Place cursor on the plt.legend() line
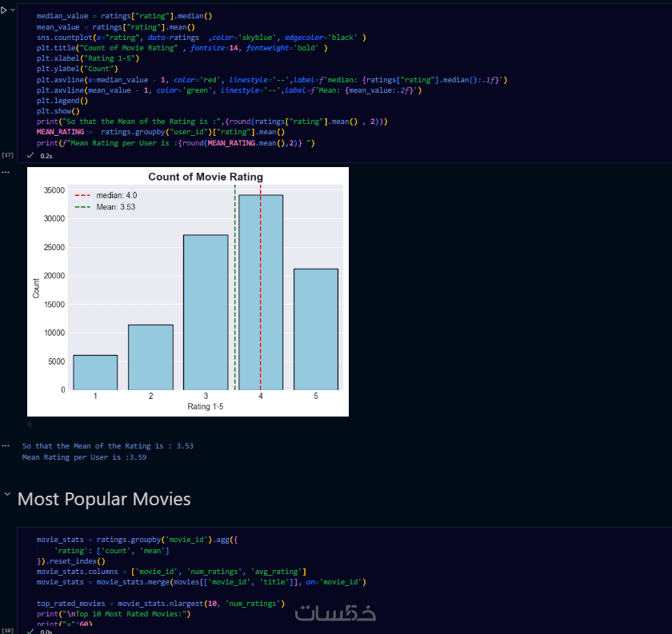 click(62, 101)
